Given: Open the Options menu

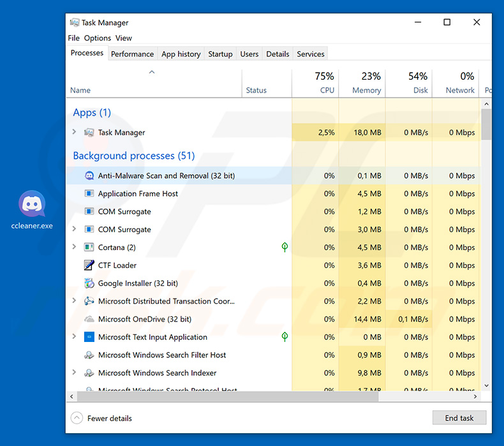Looking at the screenshot, I should coord(98,38).
